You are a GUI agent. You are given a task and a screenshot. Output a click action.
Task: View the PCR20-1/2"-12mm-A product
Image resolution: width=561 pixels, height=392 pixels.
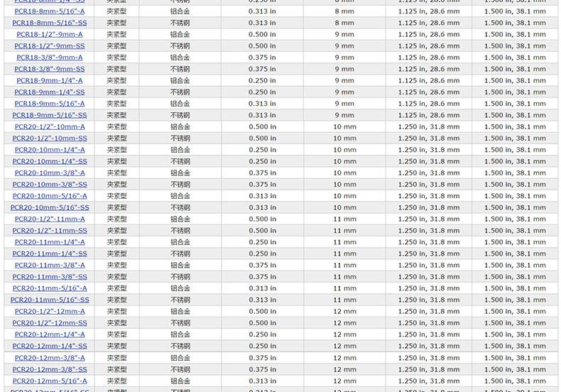(49, 311)
